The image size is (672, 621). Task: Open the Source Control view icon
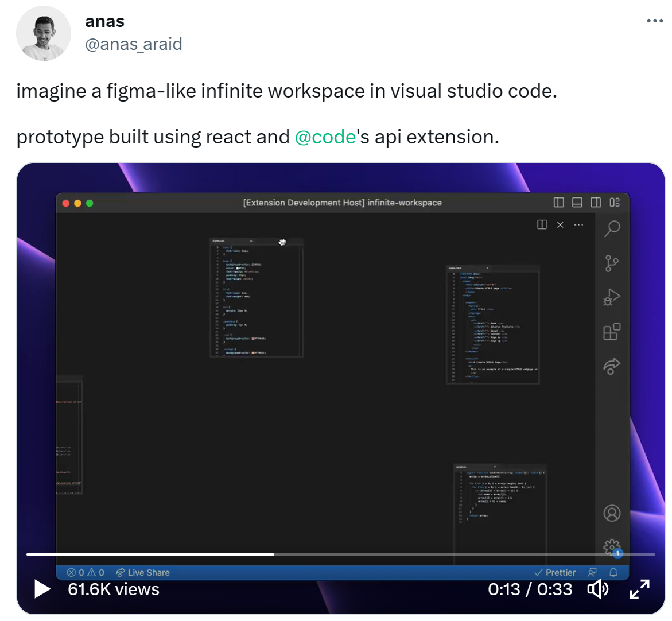coord(612,263)
